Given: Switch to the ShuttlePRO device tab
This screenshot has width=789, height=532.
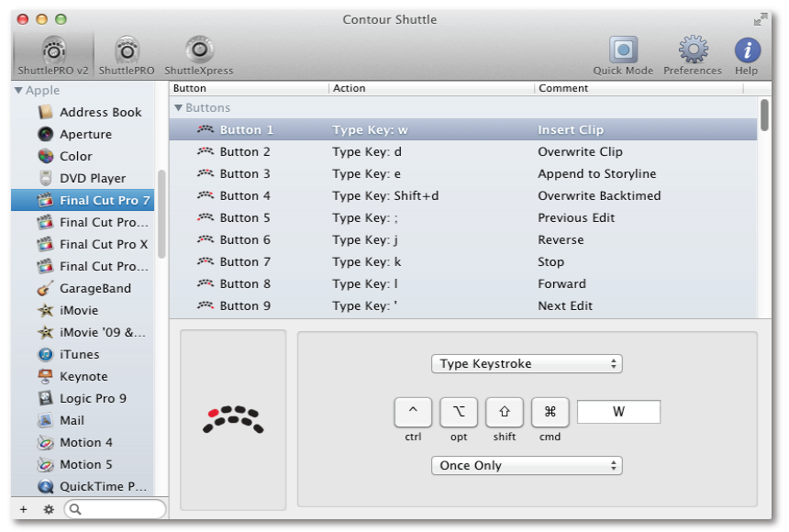Looking at the screenshot, I should click(x=127, y=55).
